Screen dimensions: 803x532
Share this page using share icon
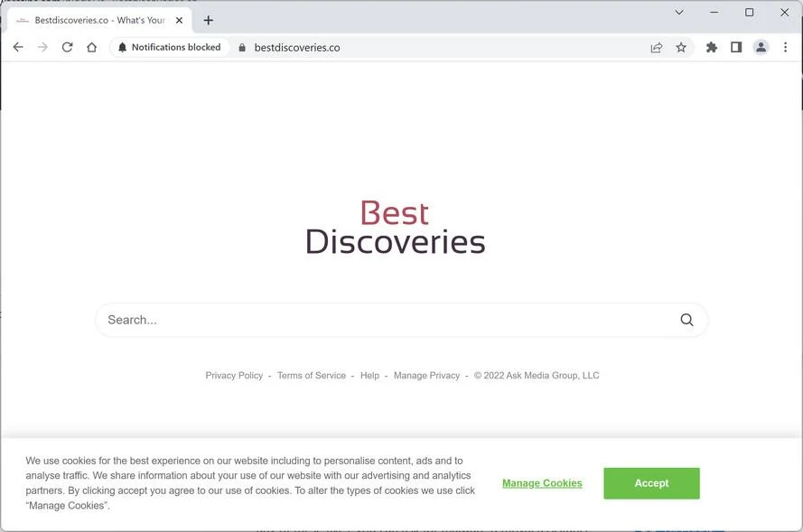[656, 48]
